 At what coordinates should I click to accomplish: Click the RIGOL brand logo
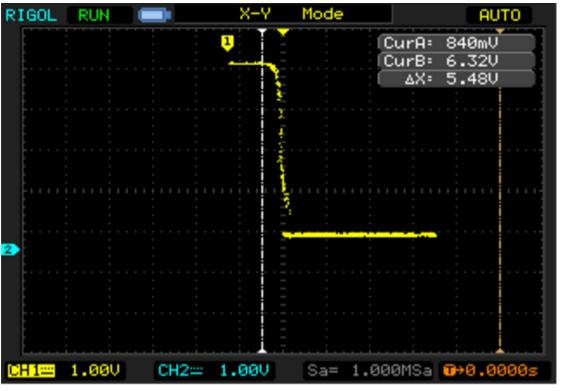[31, 15]
